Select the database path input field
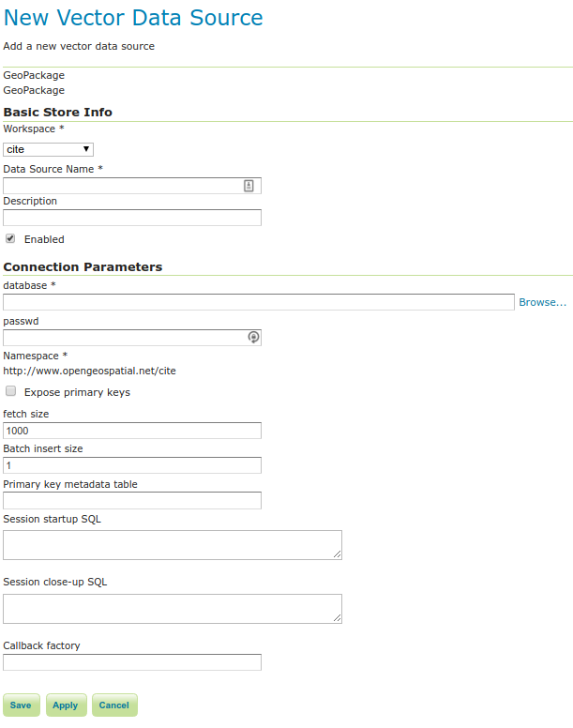The width and height of the screenshot is (573, 728). pos(258,302)
